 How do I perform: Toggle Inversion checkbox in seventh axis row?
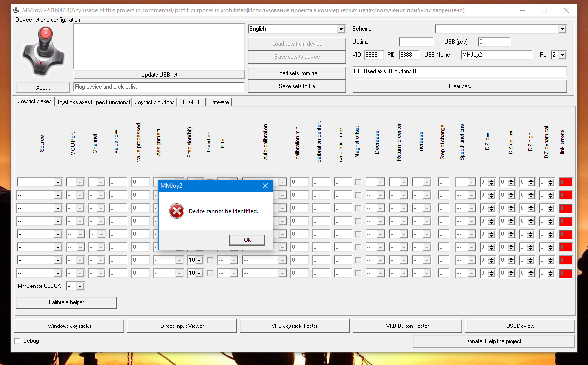tap(210, 260)
